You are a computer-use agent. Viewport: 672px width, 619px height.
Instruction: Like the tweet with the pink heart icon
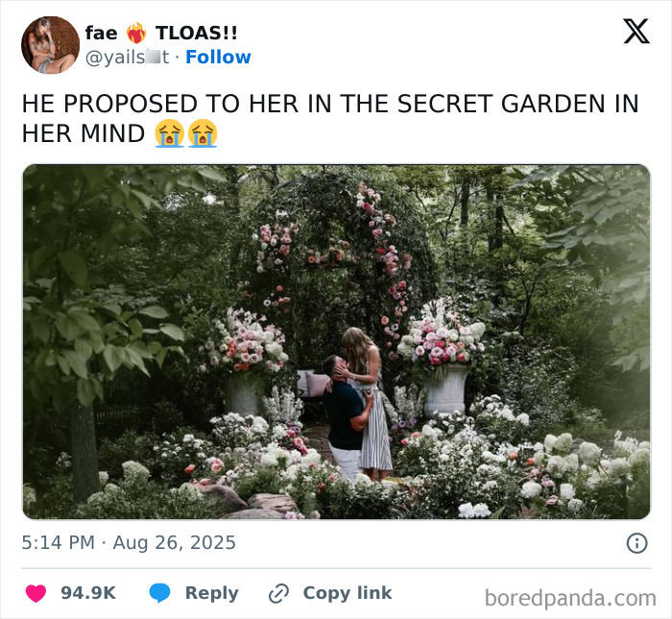(x=36, y=593)
